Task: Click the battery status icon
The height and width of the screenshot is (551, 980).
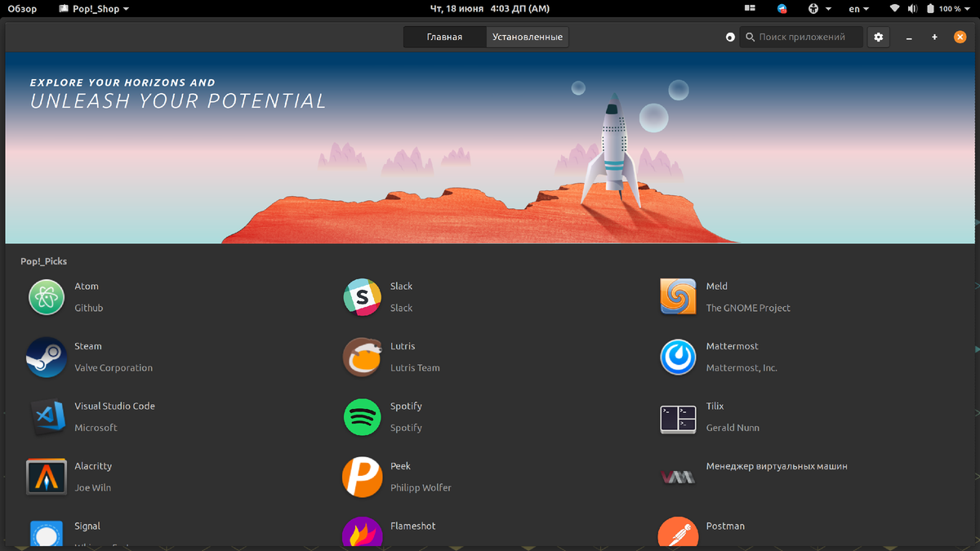Action: pos(930,9)
